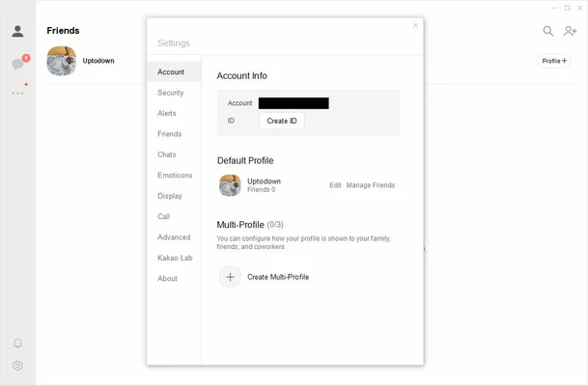This screenshot has height=386, width=588.
Task: Open the More three-dots sidebar icon
Action: [x=17, y=93]
